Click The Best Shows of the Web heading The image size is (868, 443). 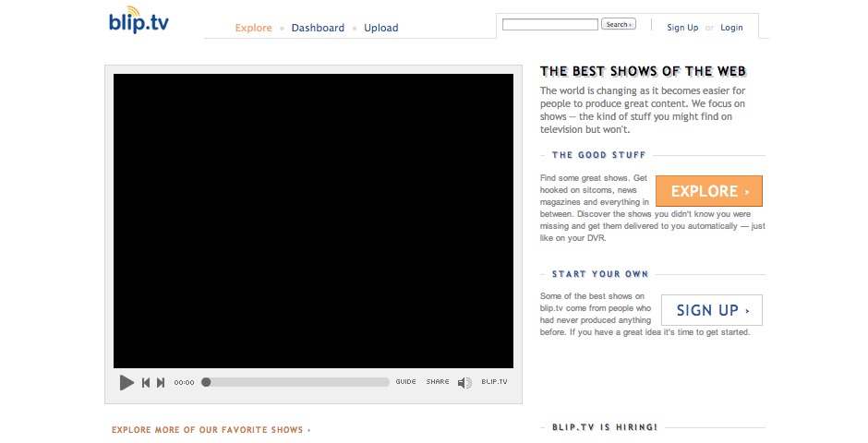click(x=644, y=71)
